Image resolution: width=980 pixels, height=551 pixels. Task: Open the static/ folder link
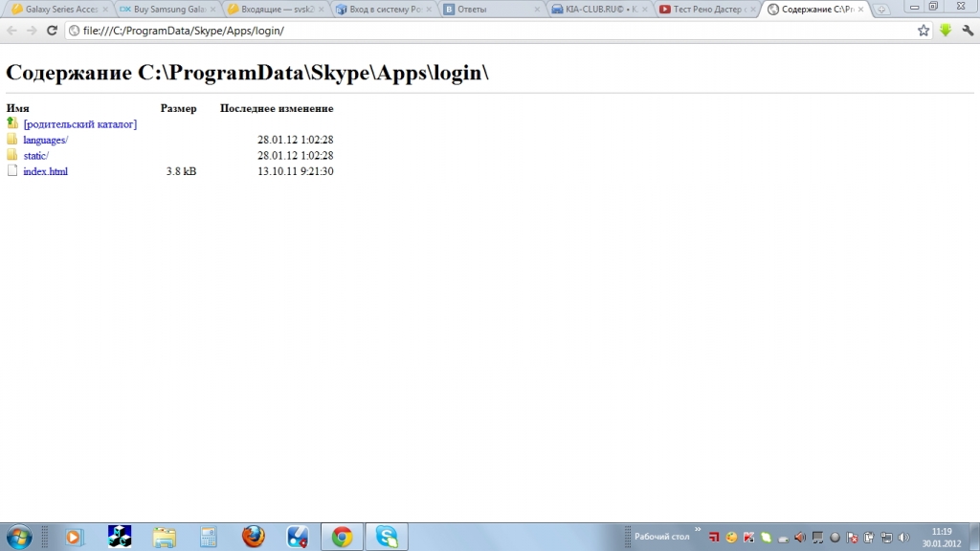[x=35, y=156]
